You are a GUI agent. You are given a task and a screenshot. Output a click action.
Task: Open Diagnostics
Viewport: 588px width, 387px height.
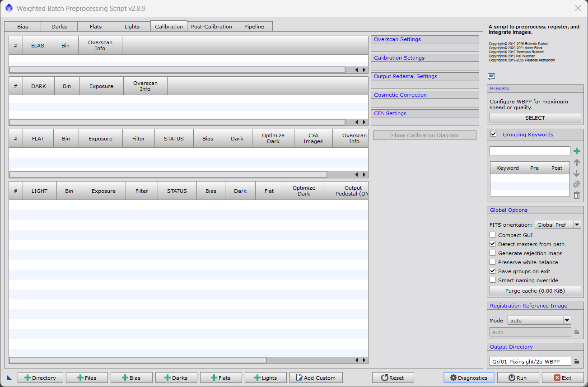tap(469, 378)
